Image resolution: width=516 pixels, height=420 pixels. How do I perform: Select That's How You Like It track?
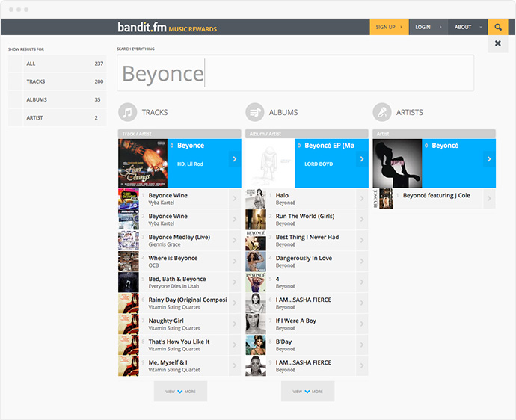[179, 345]
